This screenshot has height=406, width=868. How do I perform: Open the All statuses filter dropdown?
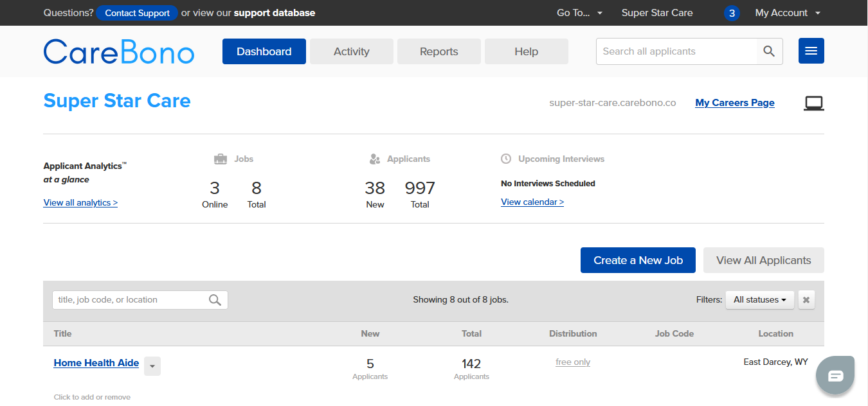click(759, 300)
